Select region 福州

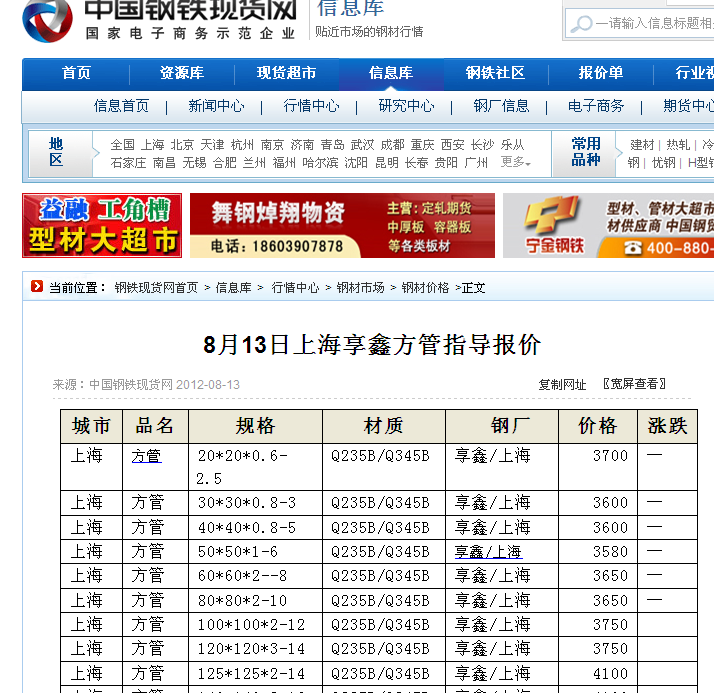tap(284, 163)
